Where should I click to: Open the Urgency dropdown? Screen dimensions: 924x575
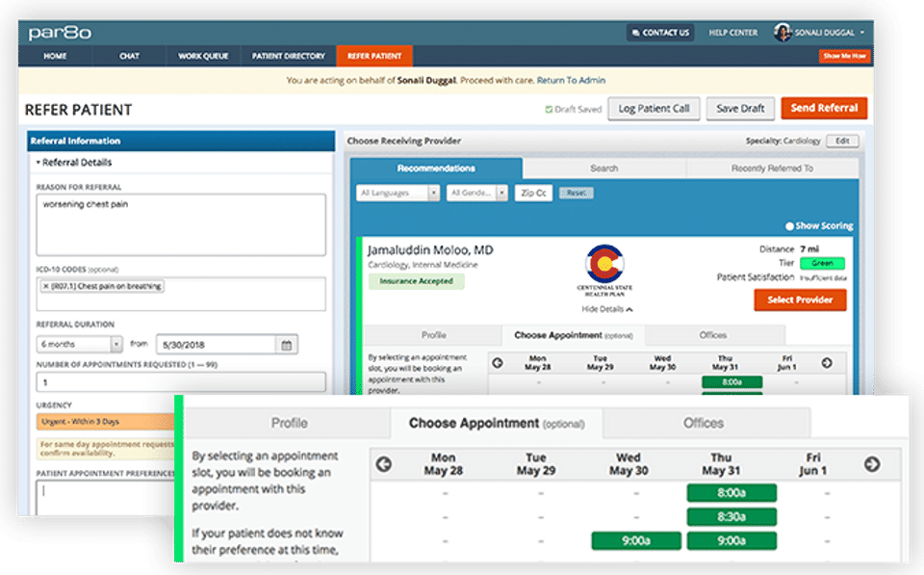coord(106,422)
